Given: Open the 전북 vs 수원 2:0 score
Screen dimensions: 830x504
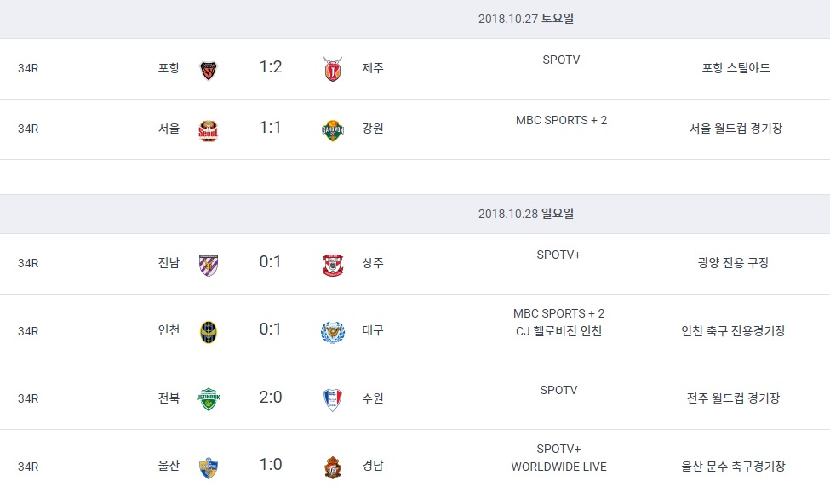Looking at the screenshot, I should [271, 397].
